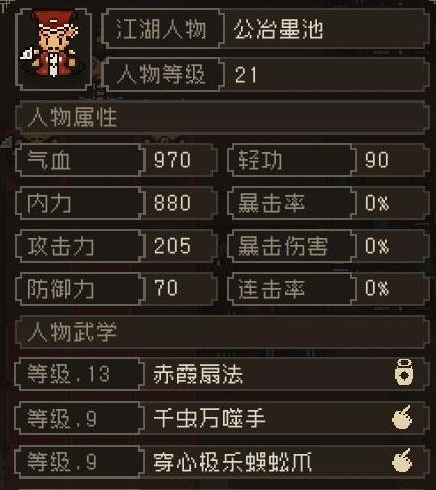Click the 防御力 stat label
Viewport: 436px width, 490px height.
tap(60, 288)
